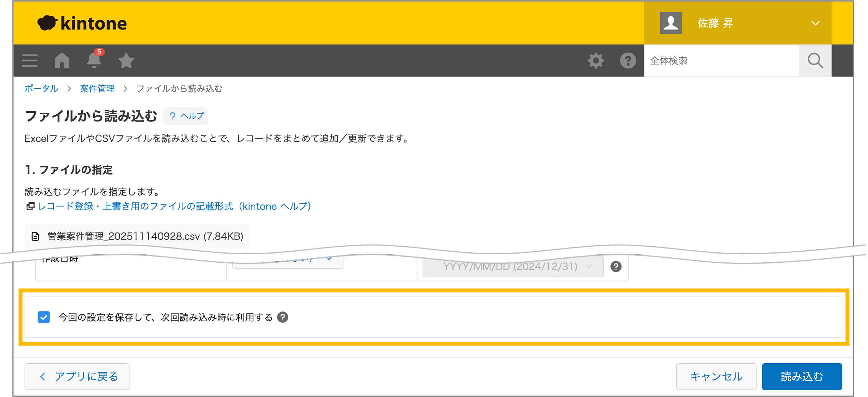Click the キャンセル button
868x397 pixels.
tap(716, 376)
